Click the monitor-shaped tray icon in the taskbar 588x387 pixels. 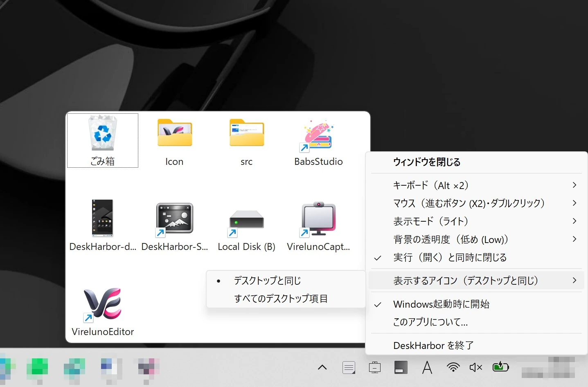click(375, 367)
